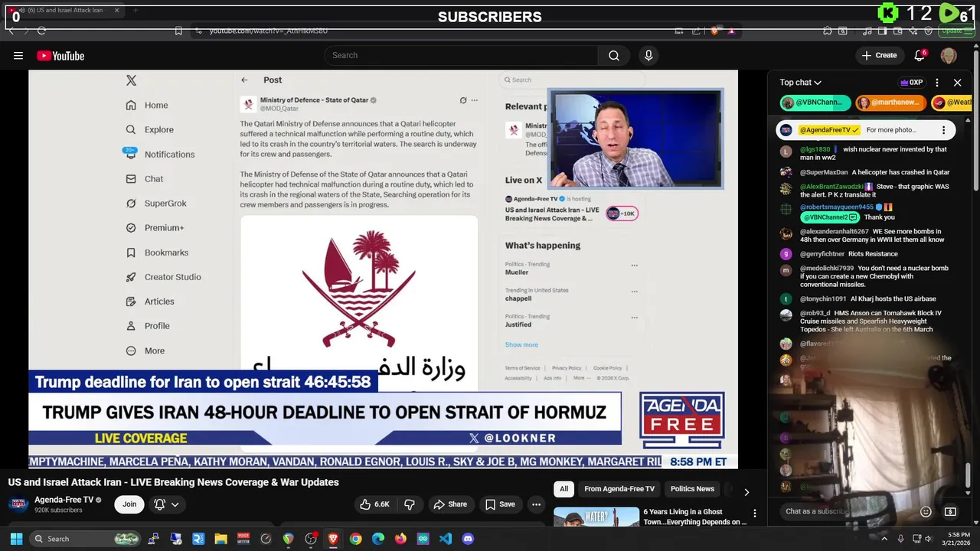Viewport: 980px width, 551px height.
Task: Open options for Ghost Town video suggestion
Action: coord(755,514)
